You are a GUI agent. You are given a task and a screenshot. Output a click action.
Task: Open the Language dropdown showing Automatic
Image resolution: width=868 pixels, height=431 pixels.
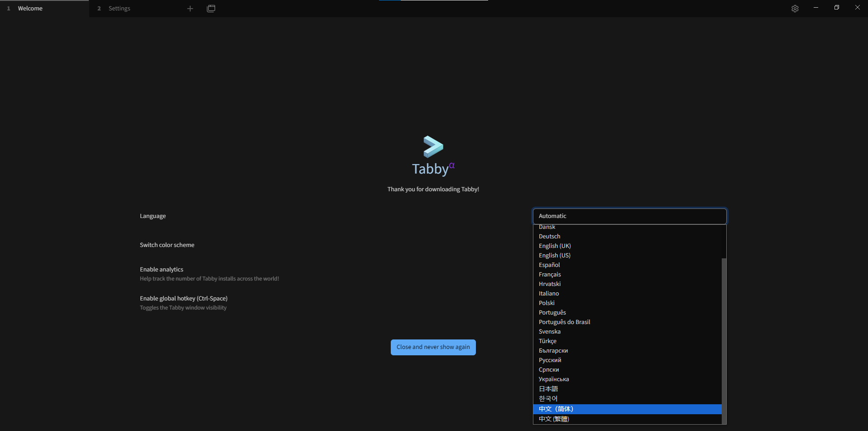point(629,216)
